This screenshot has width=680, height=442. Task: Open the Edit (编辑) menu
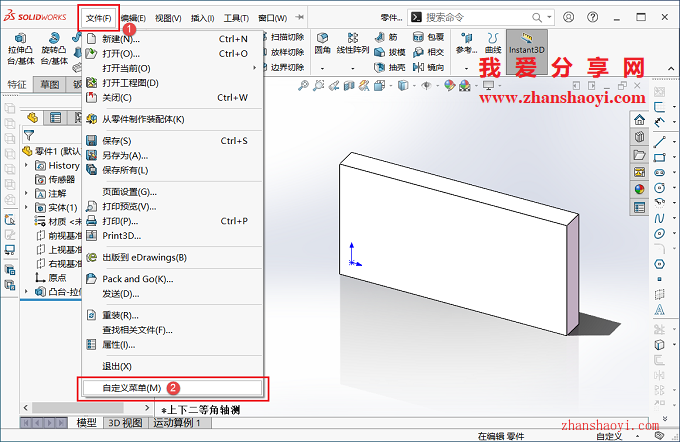pos(133,18)
